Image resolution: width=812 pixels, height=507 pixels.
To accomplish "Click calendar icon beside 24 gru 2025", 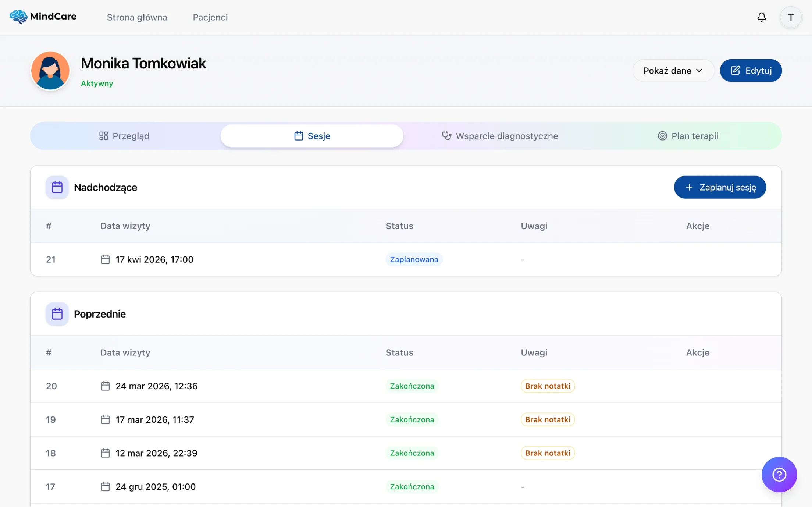I will coord(105,486).
